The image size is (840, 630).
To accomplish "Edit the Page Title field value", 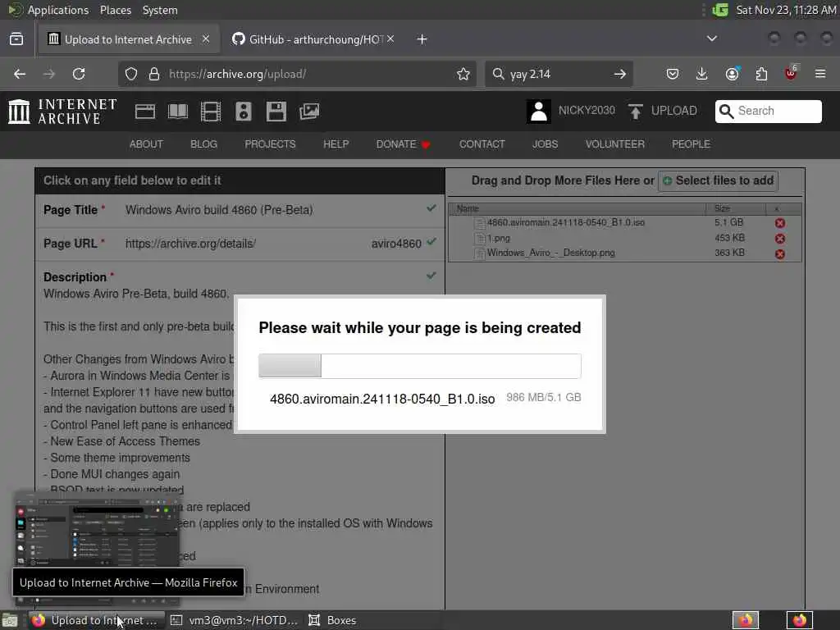I will coord(219,210).
